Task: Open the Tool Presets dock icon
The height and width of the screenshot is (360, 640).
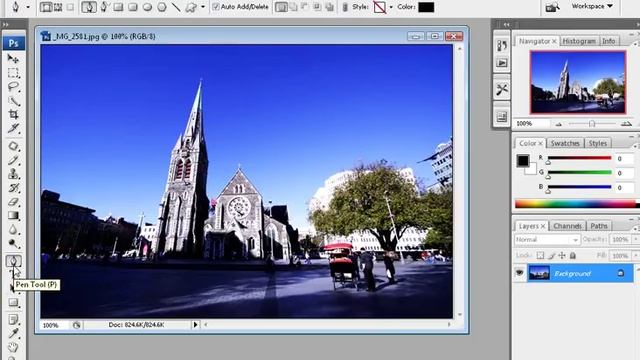Action: pos(502,89)
